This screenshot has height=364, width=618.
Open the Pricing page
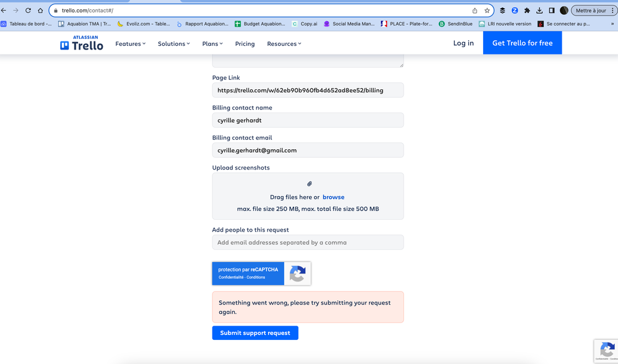245,44
